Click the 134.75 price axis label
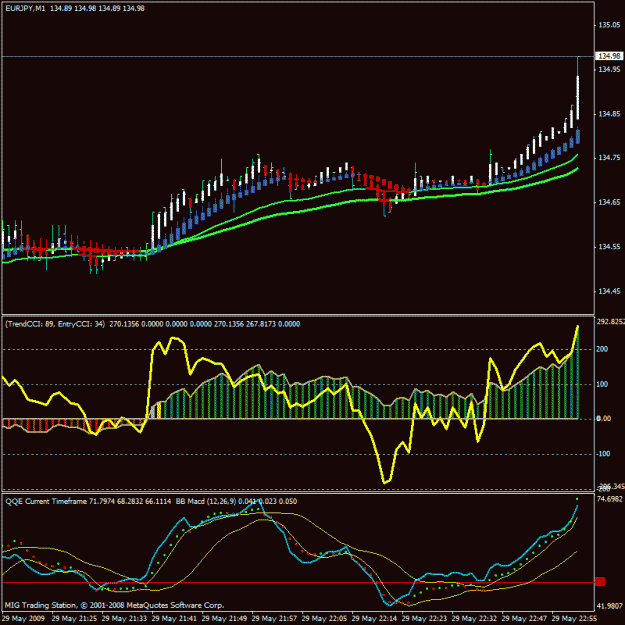 tap(609, 158)
